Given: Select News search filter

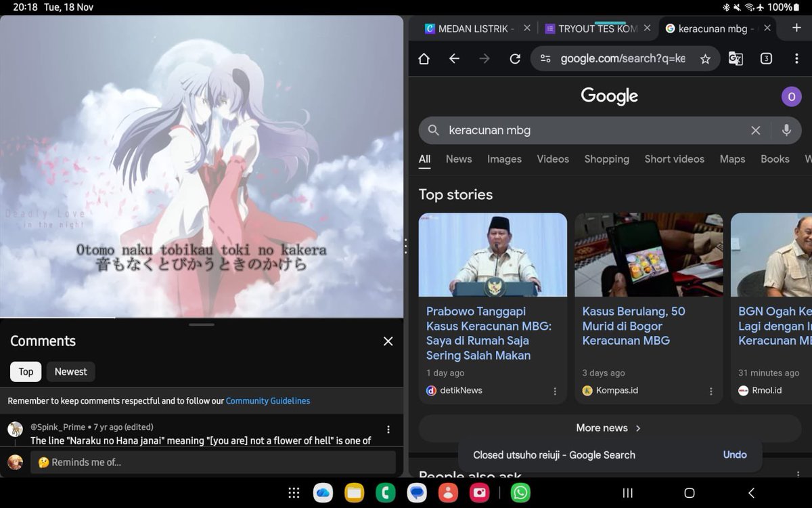Looking at the screenshot, I should 459,159.
